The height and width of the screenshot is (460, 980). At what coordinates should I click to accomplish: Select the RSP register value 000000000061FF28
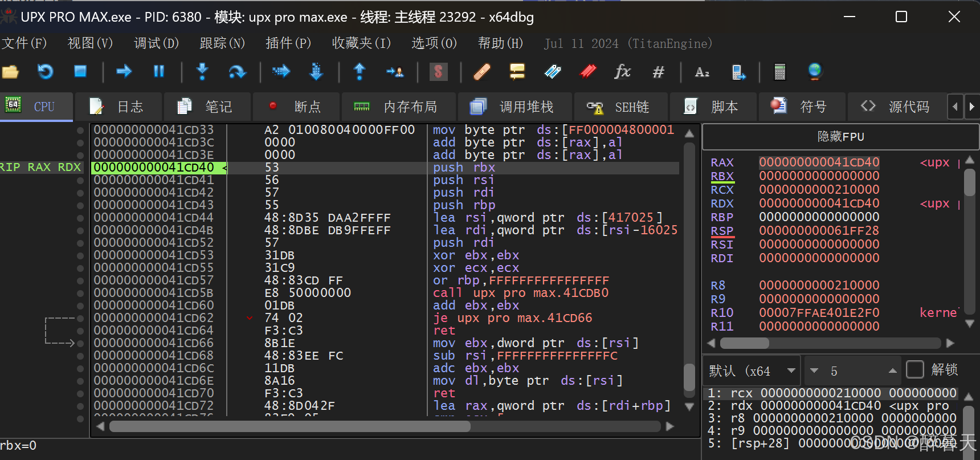[x=819, y=231]
